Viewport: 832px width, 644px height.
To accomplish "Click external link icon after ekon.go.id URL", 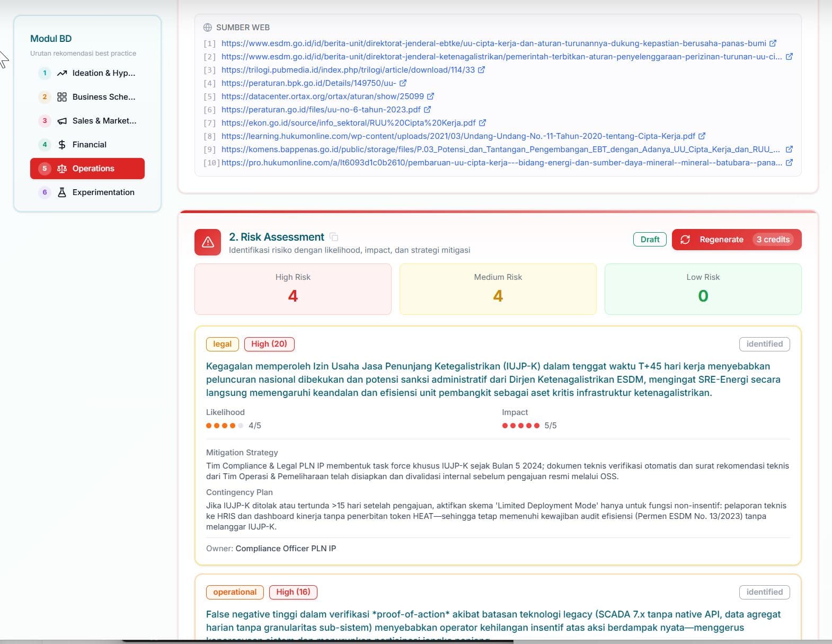I will (482, 123).
